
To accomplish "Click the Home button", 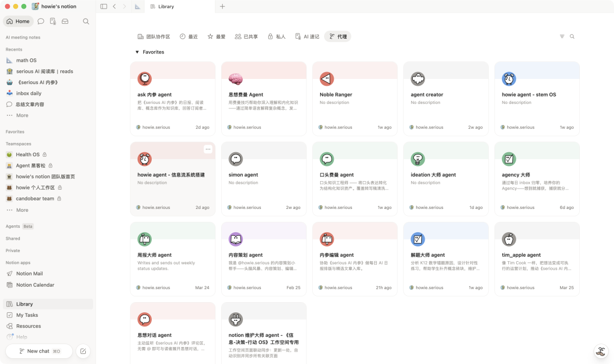I will (18, 22).
